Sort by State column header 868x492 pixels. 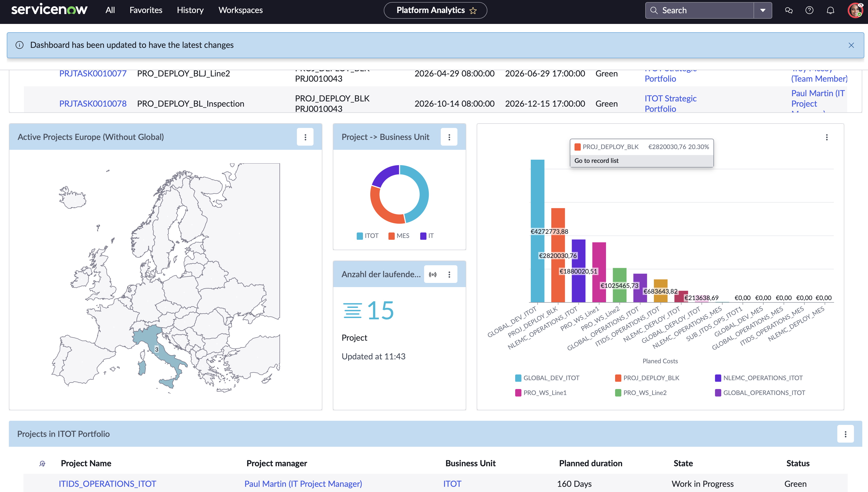coord(683,464)
